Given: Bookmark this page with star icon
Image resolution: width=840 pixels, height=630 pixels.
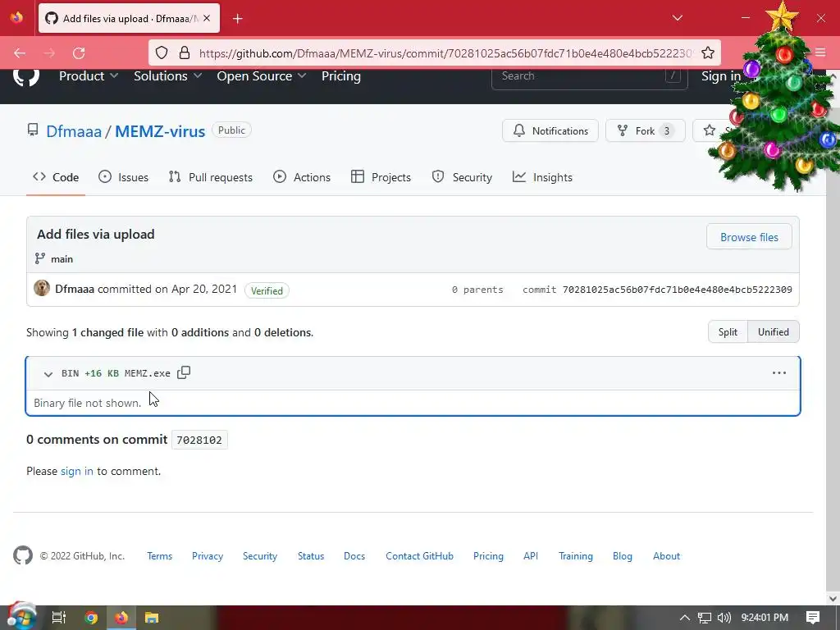Looking at the screenshot, I should pos(708,52).
